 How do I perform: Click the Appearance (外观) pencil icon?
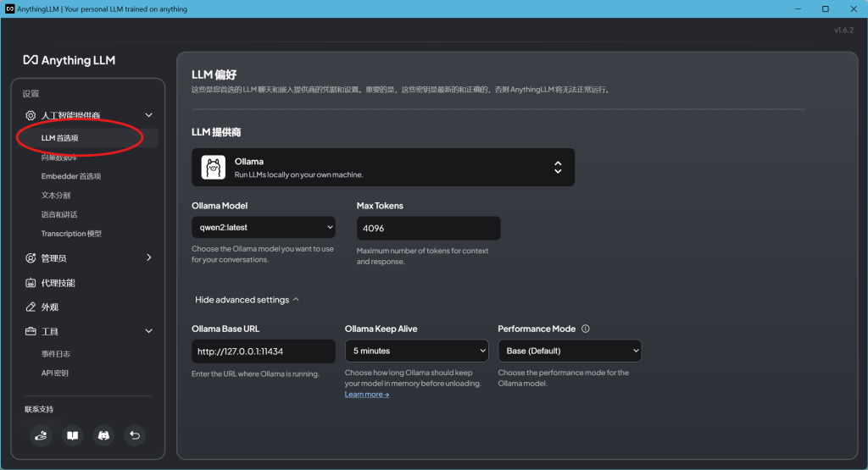[x=31, y=307]
